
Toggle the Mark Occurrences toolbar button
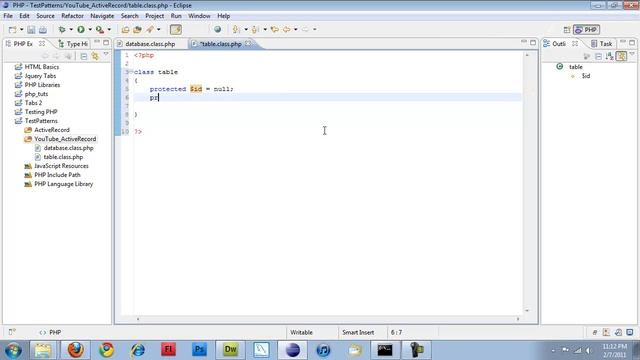pyautogui.click(x=176, y=29)
